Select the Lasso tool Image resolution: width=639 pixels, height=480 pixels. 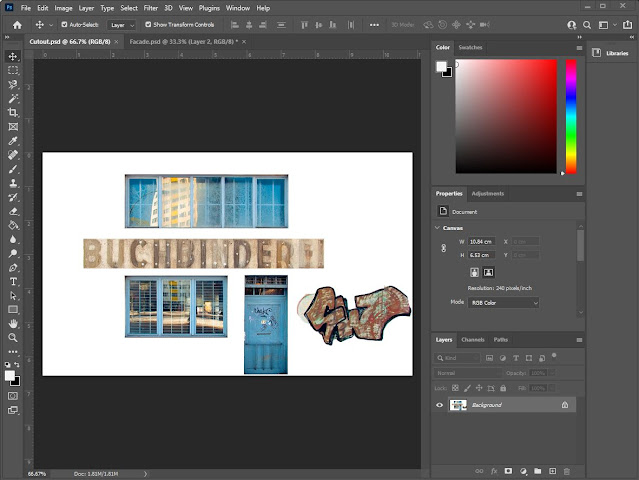pyautogui.click(x=13, y=84)
